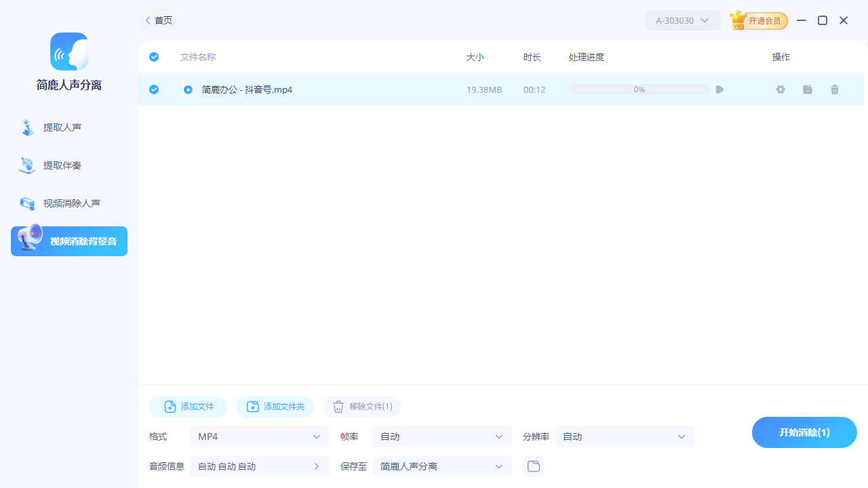Preview the 简鹿办公 video file
This screenshot has height=488, width=868.
tap(719, 89)
